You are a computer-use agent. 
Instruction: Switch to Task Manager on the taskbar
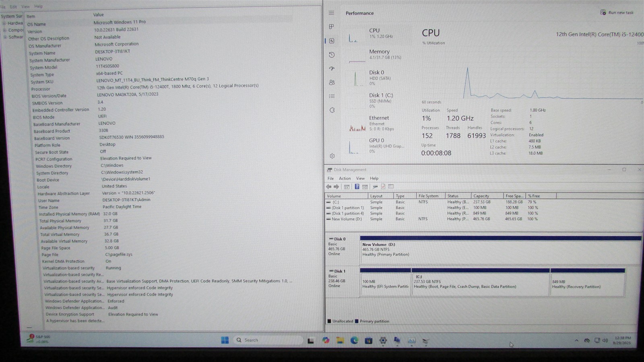click(411, 341)
